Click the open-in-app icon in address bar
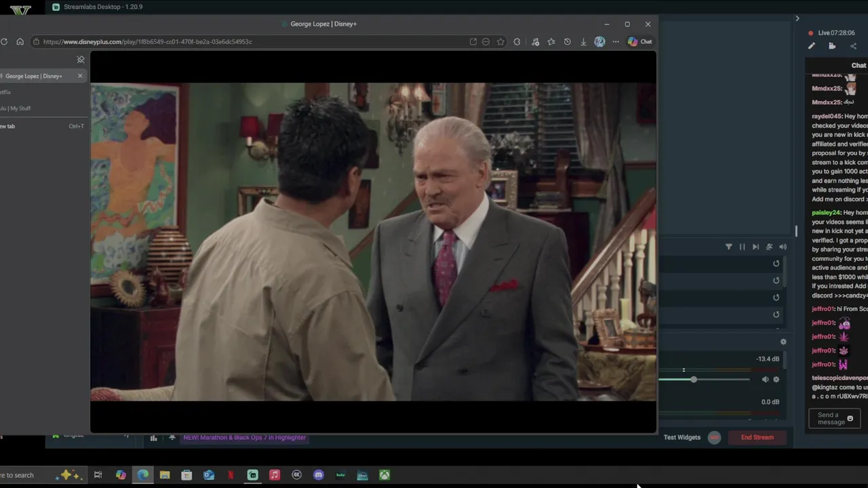The height and width of the screenshot is (488, 868). [x=473, y=41]
